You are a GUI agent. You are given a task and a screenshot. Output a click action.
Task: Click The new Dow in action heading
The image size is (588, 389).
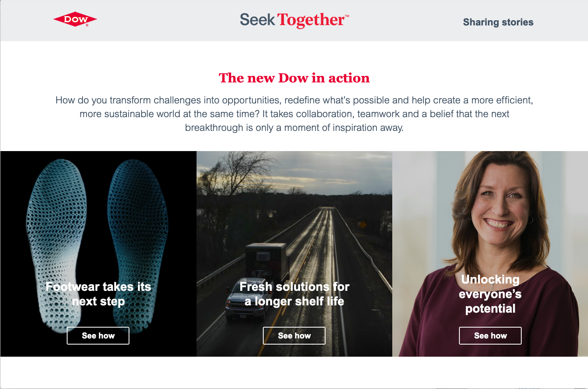click(294, 78)
